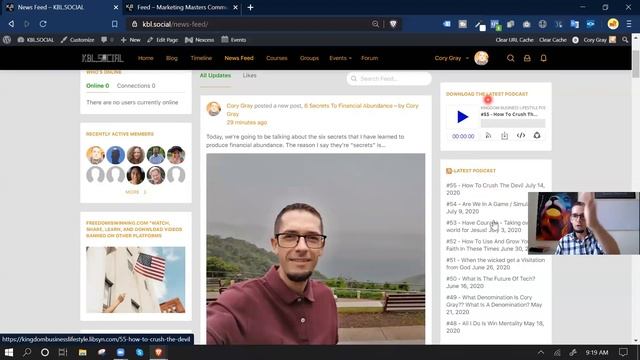Screen dimensions: 640x360
Task: Open 6 Secrets To Financial Abundance post link
Action: pyautogui.click(x=322, y=109)
